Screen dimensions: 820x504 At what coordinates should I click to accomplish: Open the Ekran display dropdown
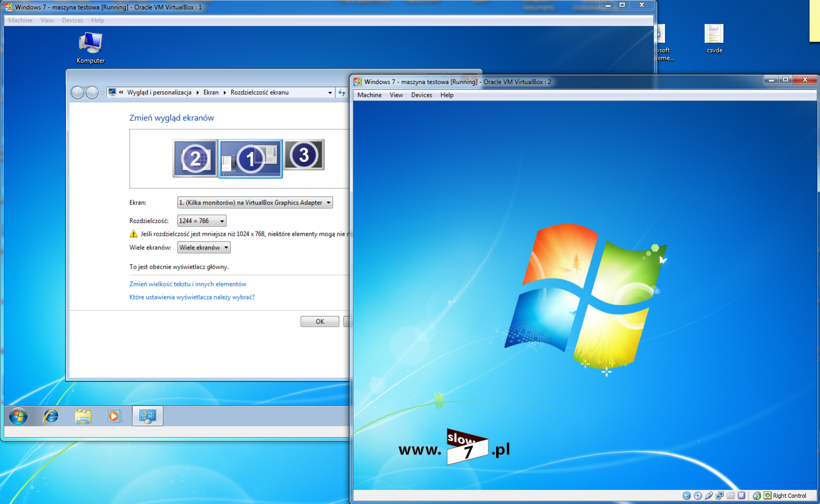tap(255, 202)
